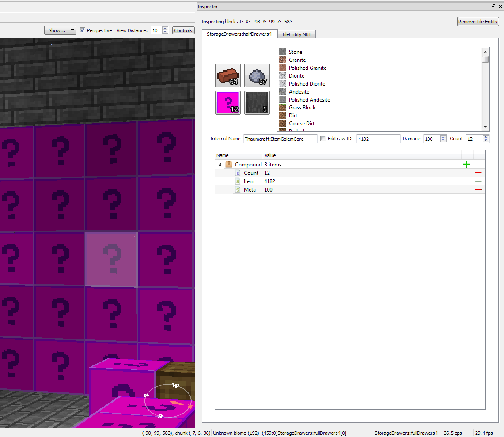This screenshot has height=437, width=504.
Task: Click the Polished Granite icon in list
Action: point(283,68)
